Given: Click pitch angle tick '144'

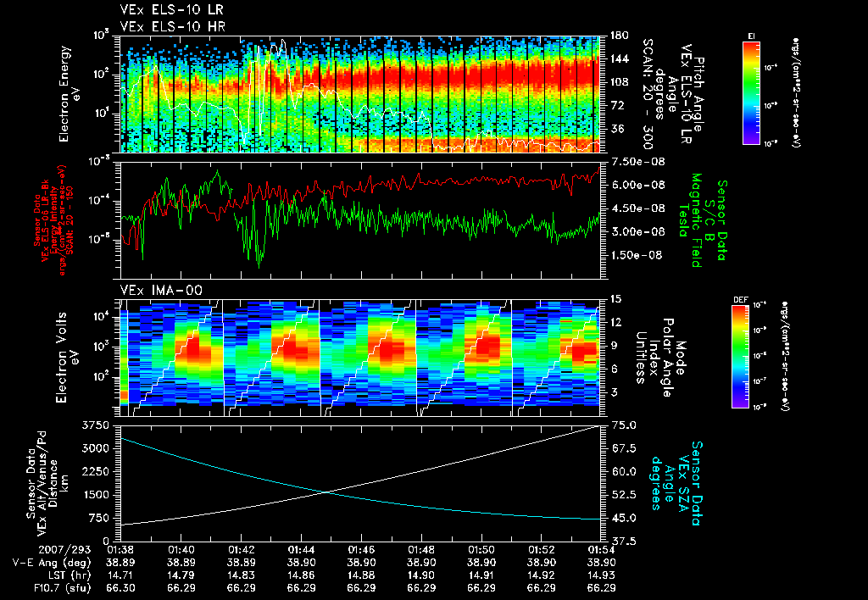Looking at the screenshot, I should (x=620, y=58).
